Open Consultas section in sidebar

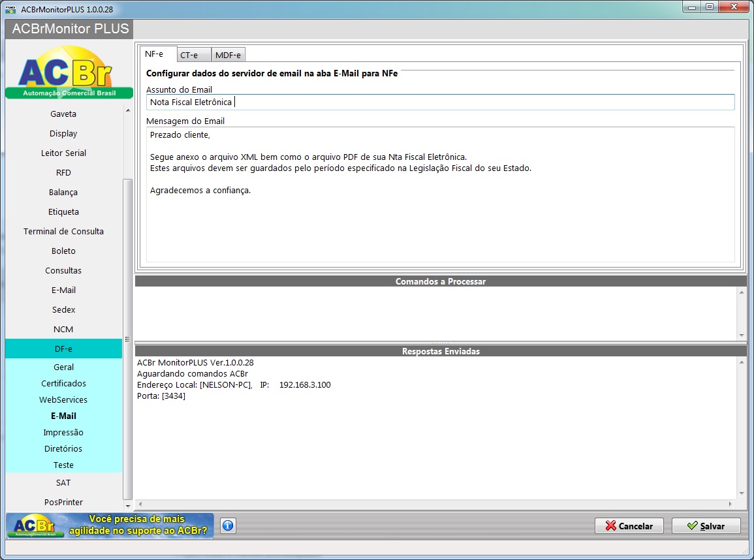pos(63,271)
